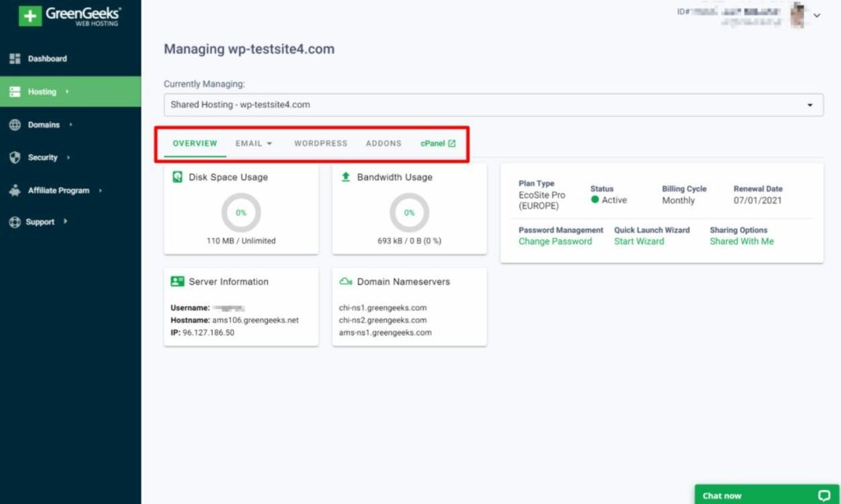Viewport: 841px width, 504px height.
Task: Click nameserver ams-ns1.greengeeks.com
Action: tap(385, 332)
